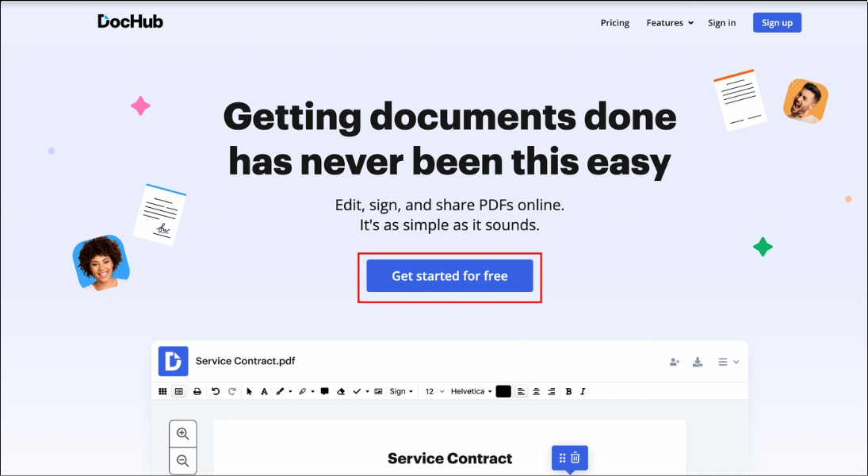868x476 pixels.
Task: Open the Helvetica font dropdown
Action: (470, 390)
